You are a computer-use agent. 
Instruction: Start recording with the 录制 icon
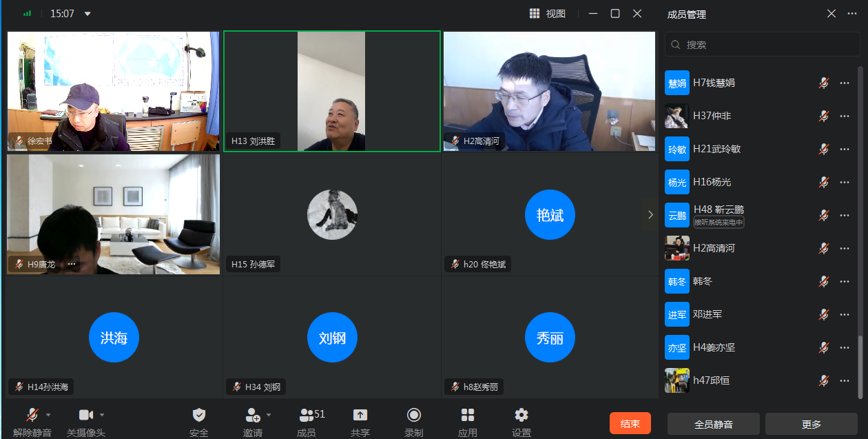click(x=414, y=415)
